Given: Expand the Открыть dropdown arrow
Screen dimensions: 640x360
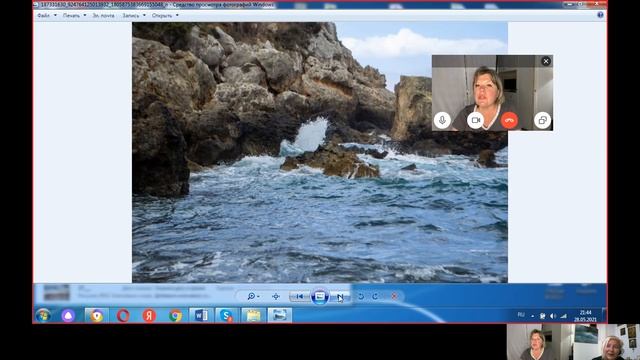Looking at the screenshot, I should (177, 16).
